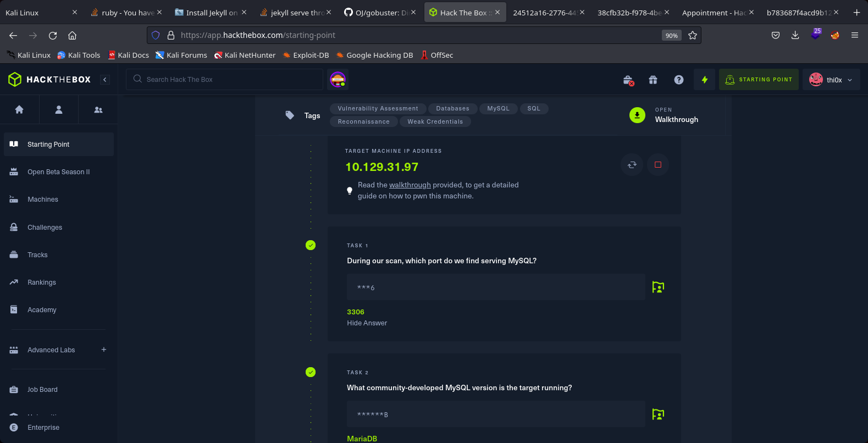Click the walkthrough link in the hint
The height and width of the screenshot is (443, 868).
point(410,185)
